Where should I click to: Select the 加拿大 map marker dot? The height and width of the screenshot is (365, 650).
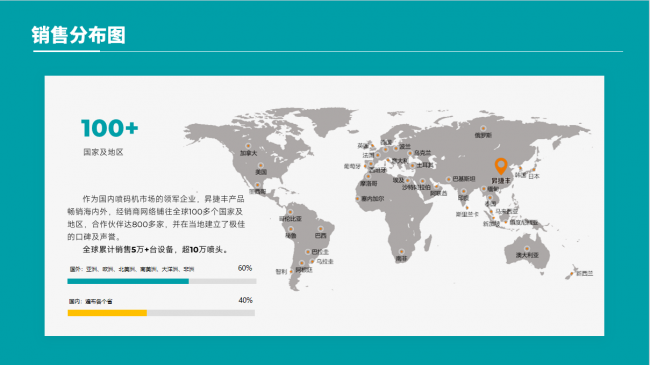pyautogui.click(x=248, y=146)
